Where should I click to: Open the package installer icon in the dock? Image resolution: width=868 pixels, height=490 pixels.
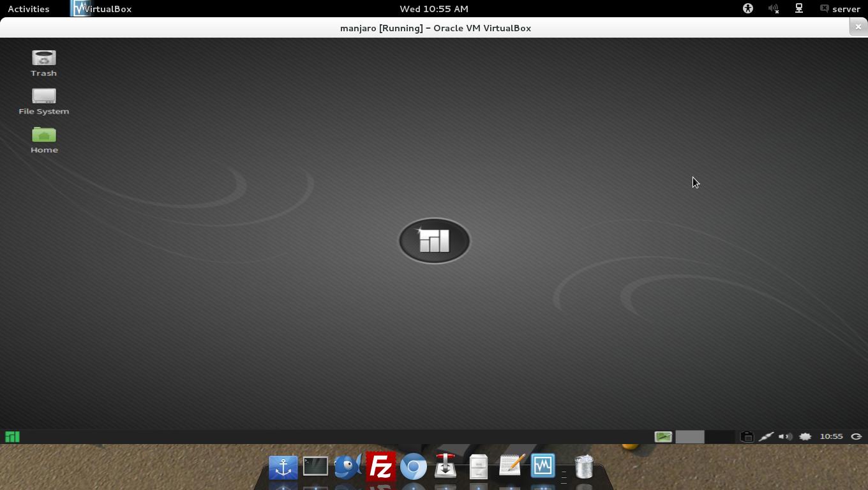click(445, 466)
